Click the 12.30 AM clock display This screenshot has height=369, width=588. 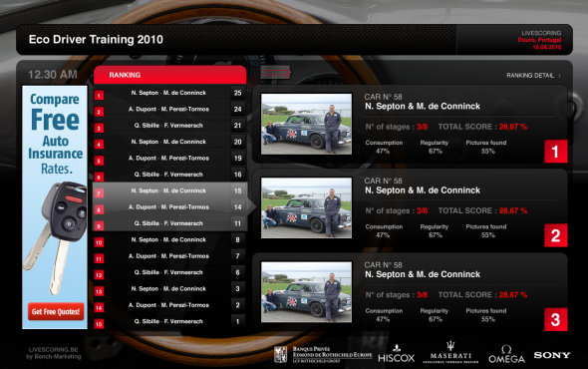pyautogui.click(x=53, y=75)
